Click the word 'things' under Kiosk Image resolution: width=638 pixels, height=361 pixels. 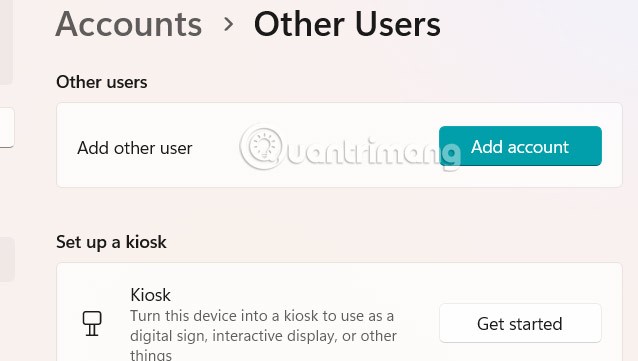tap(151, 355)
